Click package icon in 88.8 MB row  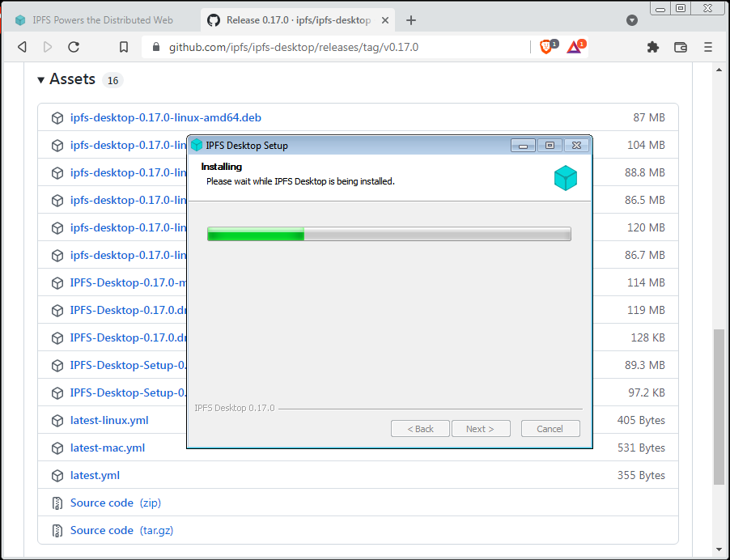(x=57, y=172)
